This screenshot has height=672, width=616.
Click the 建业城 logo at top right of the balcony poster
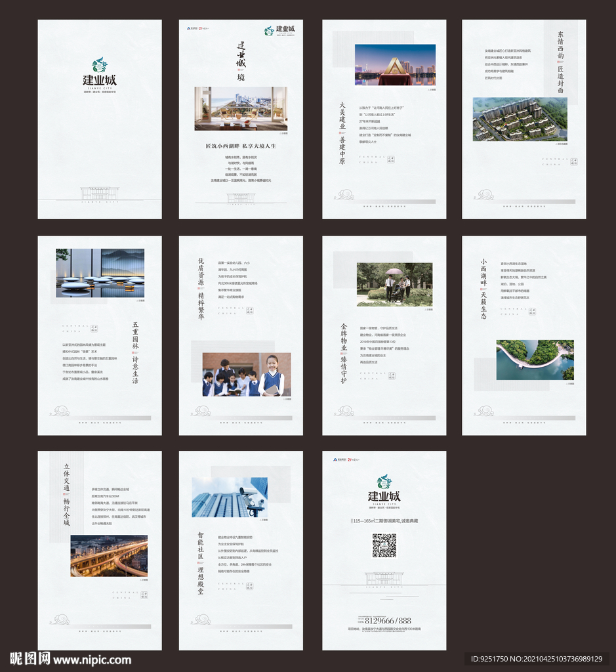(279, 30)
